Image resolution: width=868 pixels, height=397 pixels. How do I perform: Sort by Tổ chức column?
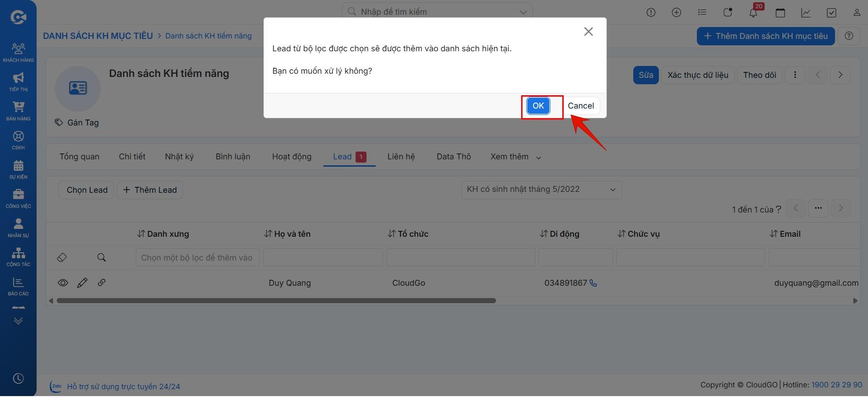tap(408, 234)
